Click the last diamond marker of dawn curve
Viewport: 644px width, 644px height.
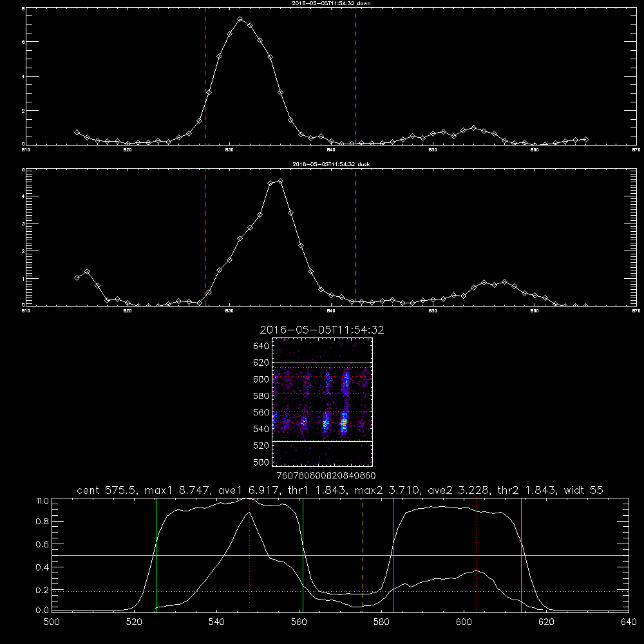[585, 140]
